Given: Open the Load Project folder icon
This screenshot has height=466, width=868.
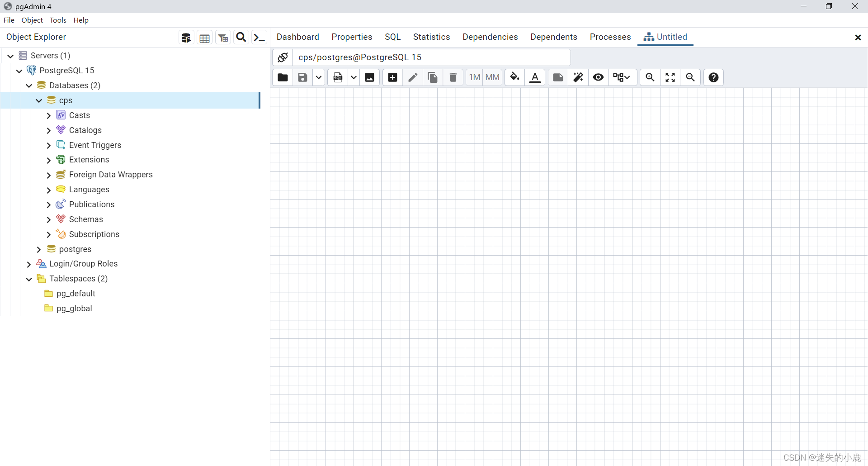Looking at the screenshot, I should click(283, 77).
